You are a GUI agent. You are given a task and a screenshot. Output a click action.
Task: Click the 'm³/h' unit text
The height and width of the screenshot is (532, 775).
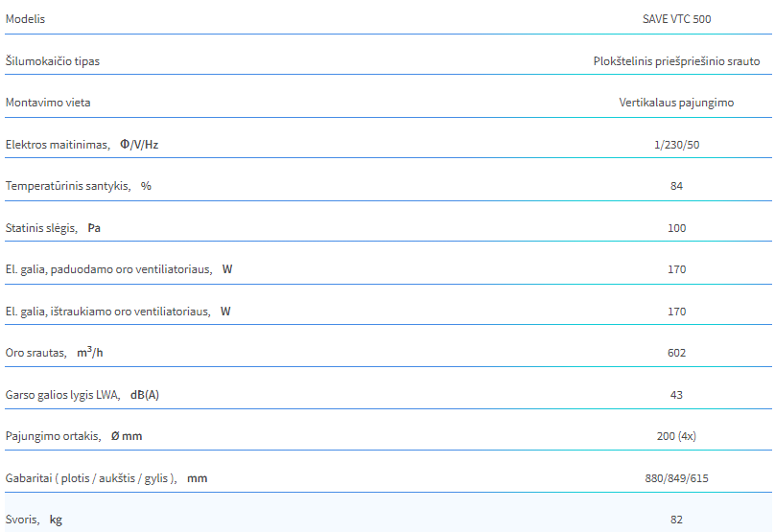pos(90,352)
